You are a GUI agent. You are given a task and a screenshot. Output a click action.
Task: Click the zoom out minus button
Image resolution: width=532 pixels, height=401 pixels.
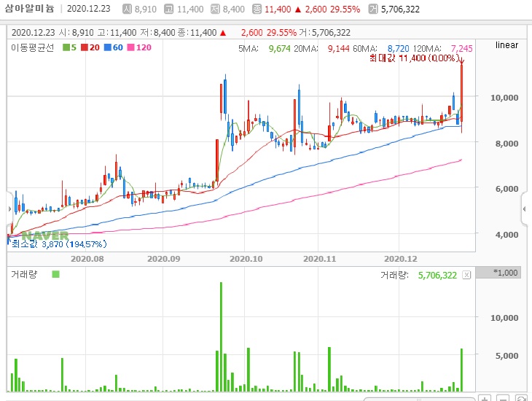503,398
